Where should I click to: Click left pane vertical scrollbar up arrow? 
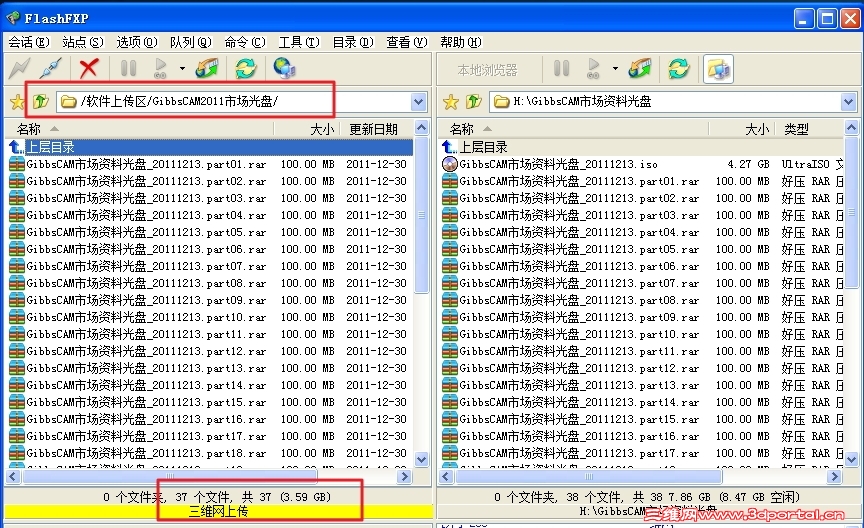tap(422, 128)
